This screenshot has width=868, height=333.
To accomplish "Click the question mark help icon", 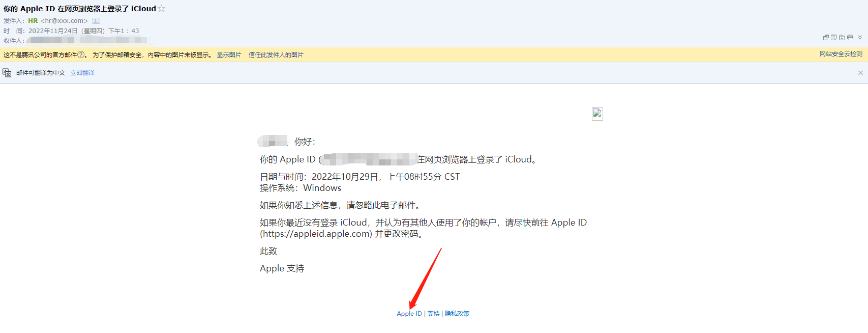I will [x=81, y=54].
